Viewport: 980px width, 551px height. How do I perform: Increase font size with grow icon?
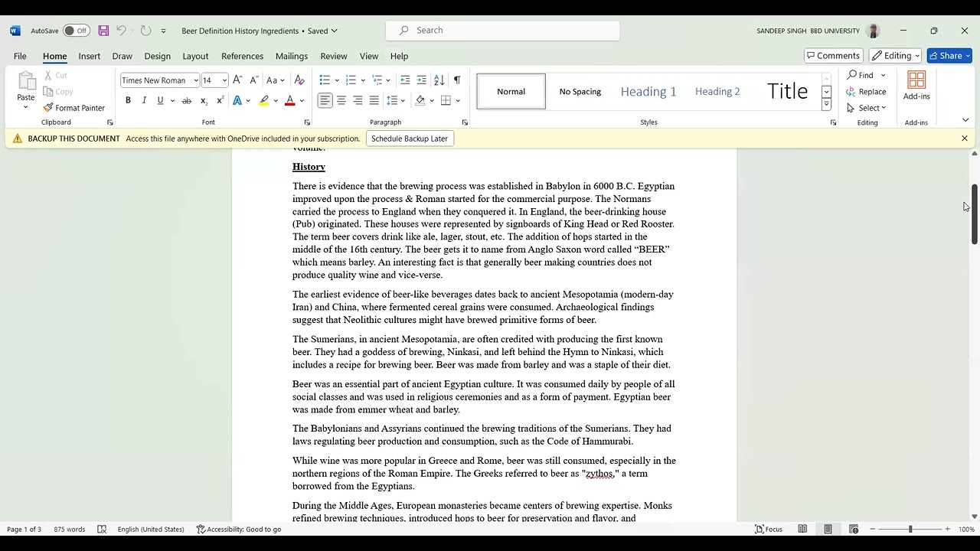pos(237,80)
